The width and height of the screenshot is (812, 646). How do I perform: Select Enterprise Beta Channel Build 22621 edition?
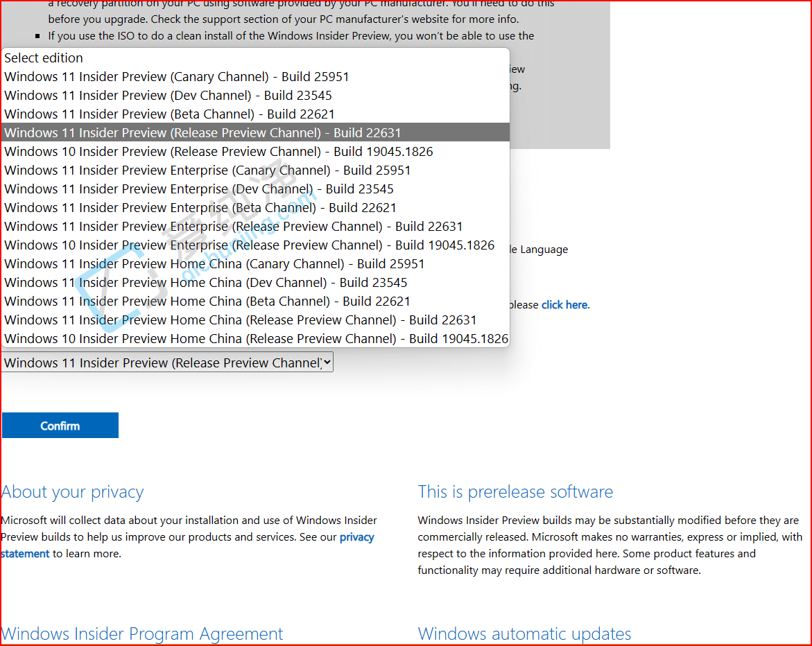[200, 207]
